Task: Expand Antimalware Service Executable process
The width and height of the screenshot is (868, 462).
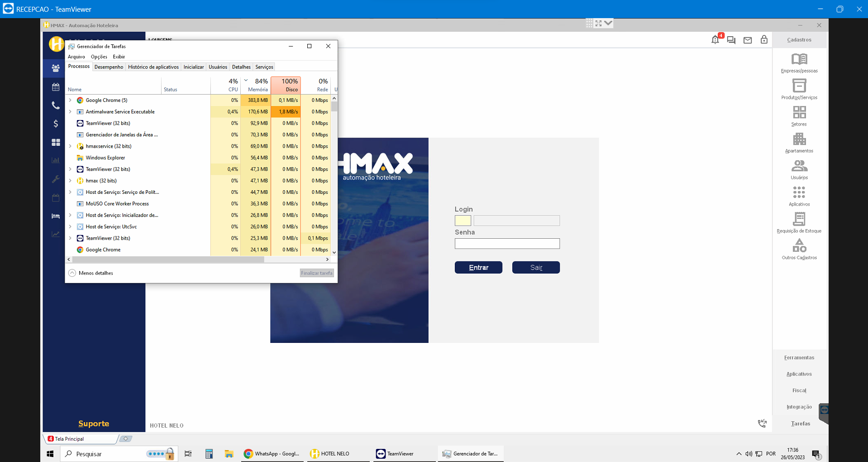Action: click(x=70, y=112)
